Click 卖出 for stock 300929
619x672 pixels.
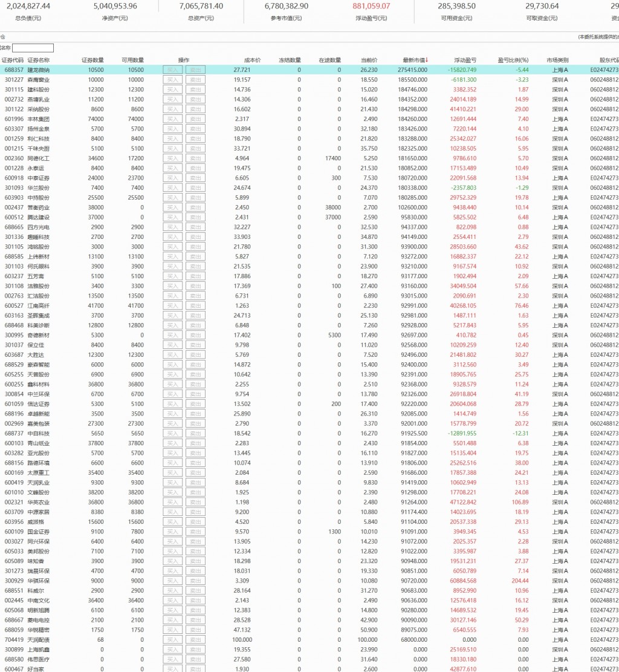195,581
